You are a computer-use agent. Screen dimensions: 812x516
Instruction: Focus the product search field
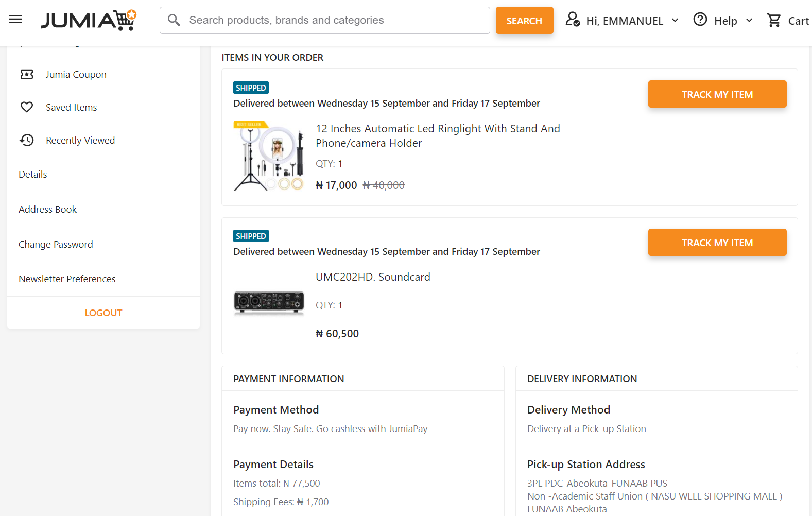pos(325,20)
